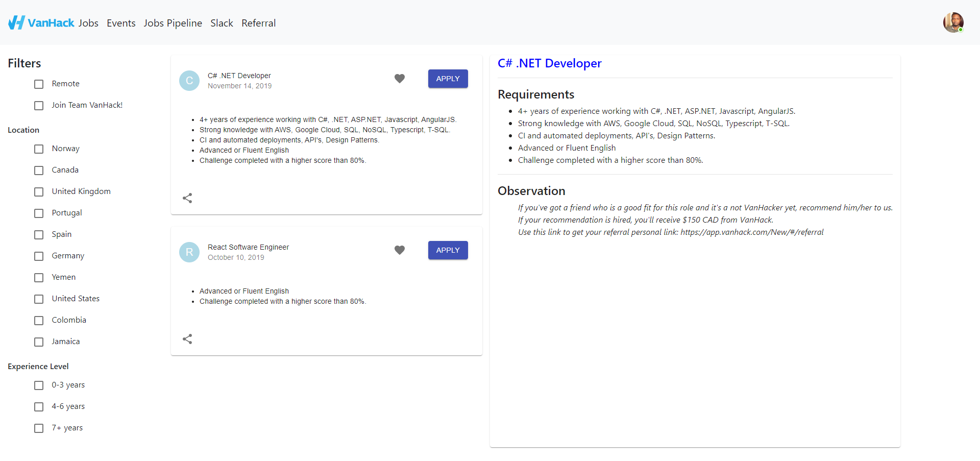
Task: Favorite the C# .NET Developer job
Action: (x=400, y=79)
